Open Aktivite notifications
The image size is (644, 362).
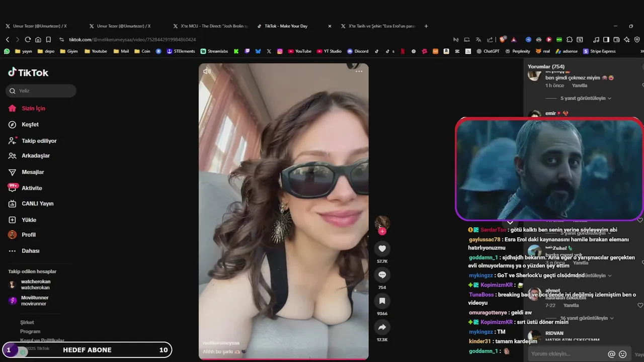tap(25, 188)
